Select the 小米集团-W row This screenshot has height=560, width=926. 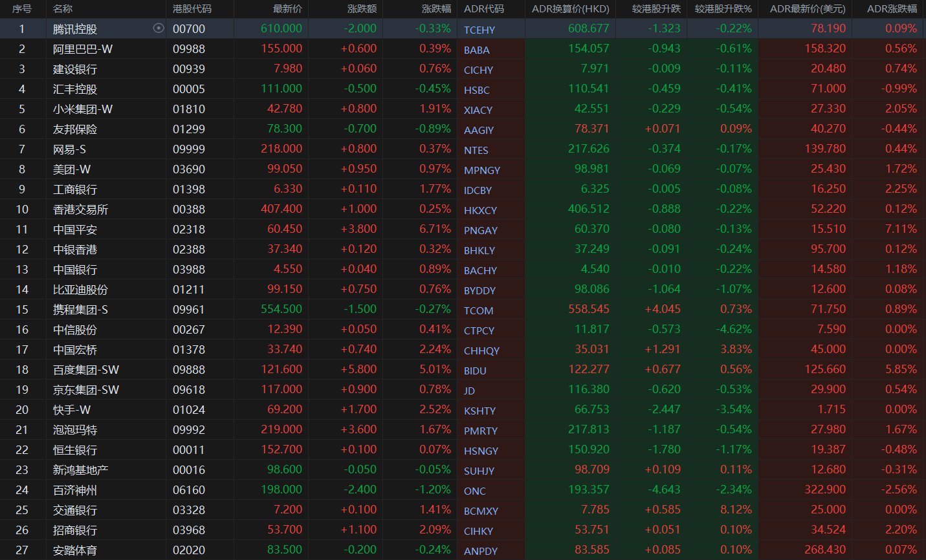82,109
